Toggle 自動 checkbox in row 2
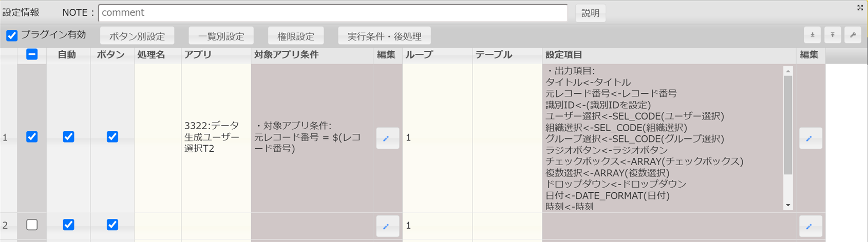The height and width of the screenshot is (242, 868). tap(68, 225)
